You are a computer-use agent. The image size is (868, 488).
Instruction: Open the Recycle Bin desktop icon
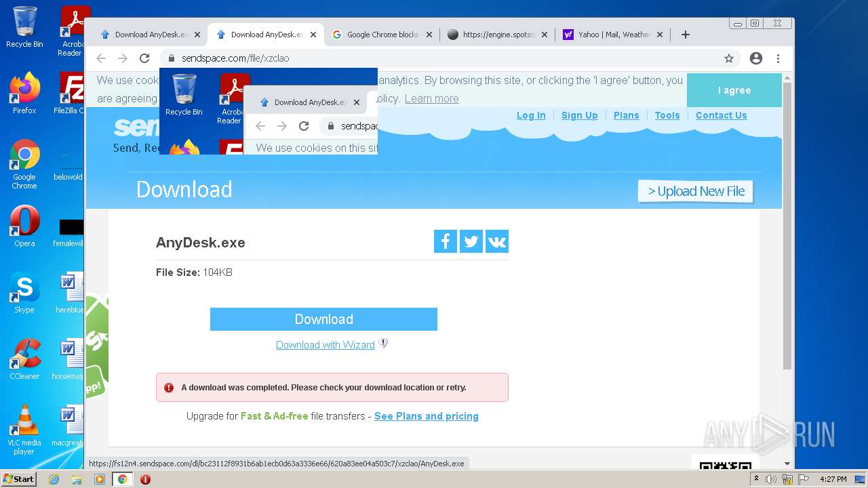[24, 27]
